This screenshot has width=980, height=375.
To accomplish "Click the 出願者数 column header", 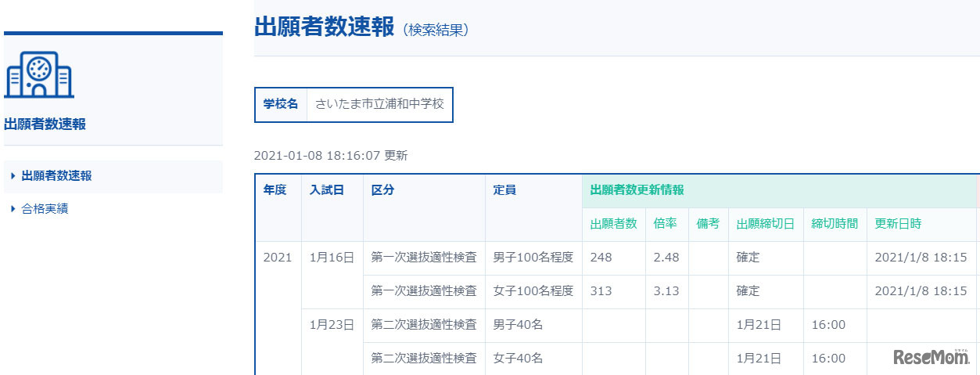I will tap(613, 224).
